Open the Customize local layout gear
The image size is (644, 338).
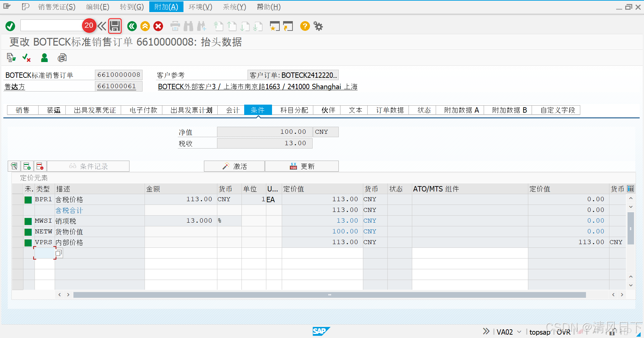pyautogui.click(x=318, y=26)
